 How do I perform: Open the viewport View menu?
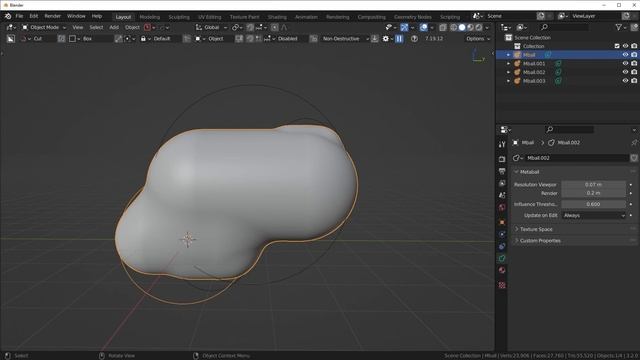point(78,27)
